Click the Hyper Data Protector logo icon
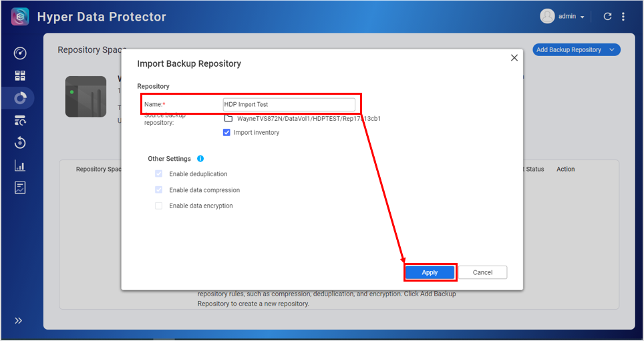Screen dimensions: 644x341 click(x=20, y=17)
